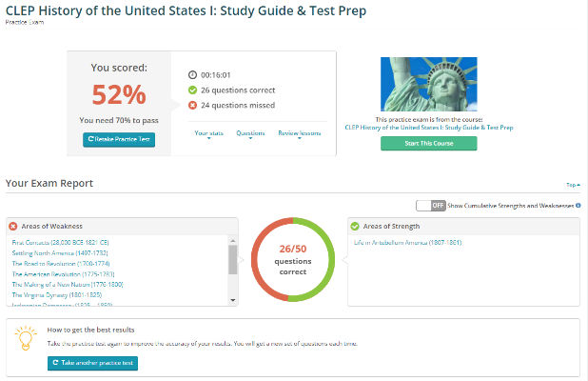Click the lightbulb icon by best results tip

click(26, 338)
